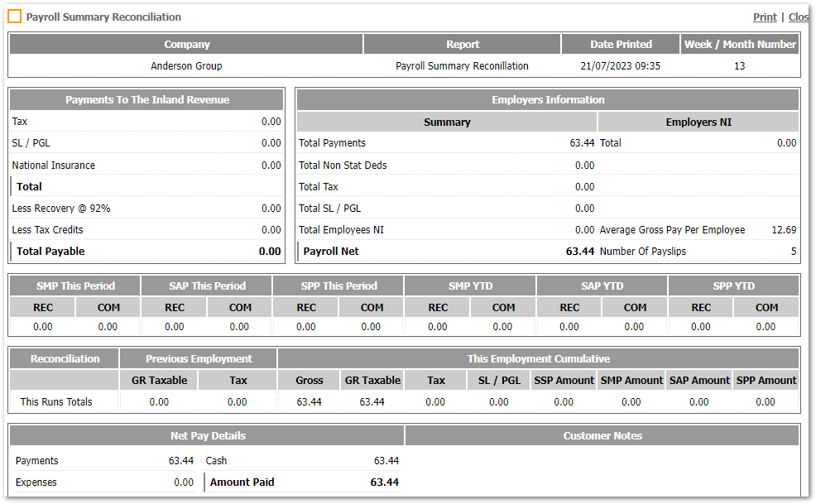The width and height of the screenshot is (816, 504).
Task: Click the SPP YTD header
Action: (733, 286)
